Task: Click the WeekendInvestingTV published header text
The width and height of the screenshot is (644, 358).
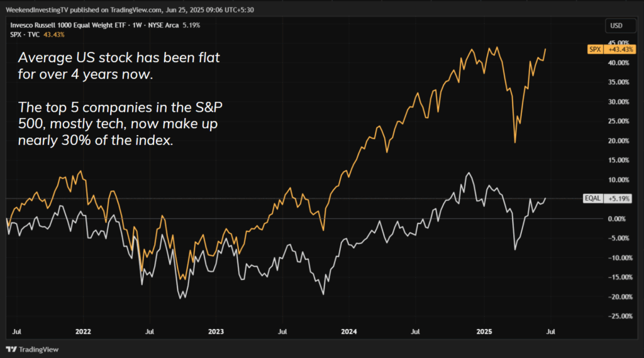Action: [x=130, y=10]
